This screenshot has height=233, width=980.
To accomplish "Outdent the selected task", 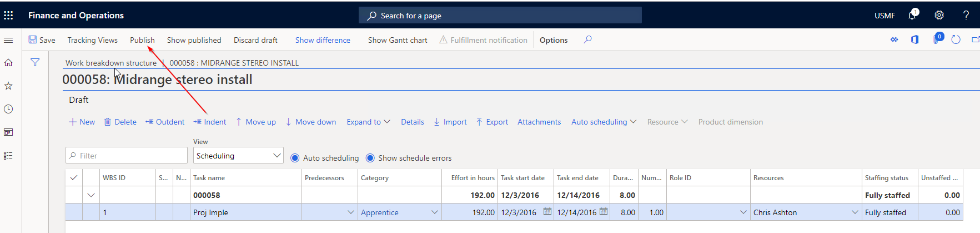I will tap(165, 122).
